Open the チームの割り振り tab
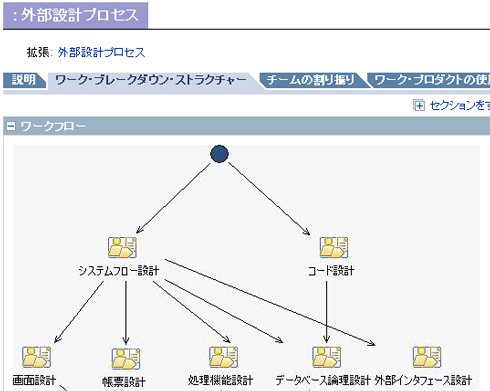 (312, 80)
